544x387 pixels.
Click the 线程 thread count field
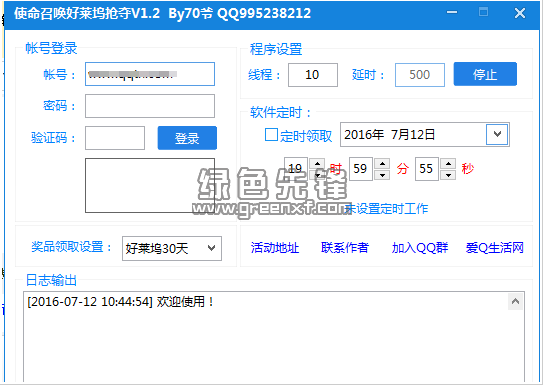(313, 75)
